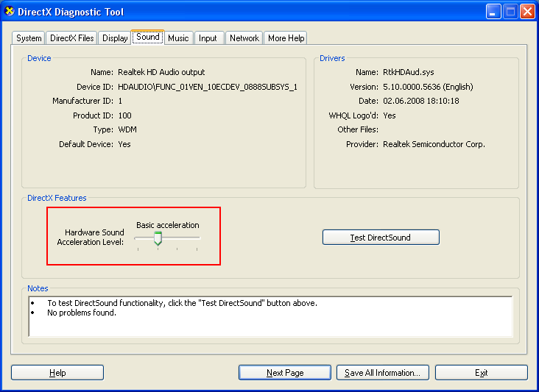Open the DirectX Files tab
Viewport: 539px width, 392px height.
[71, 38]
